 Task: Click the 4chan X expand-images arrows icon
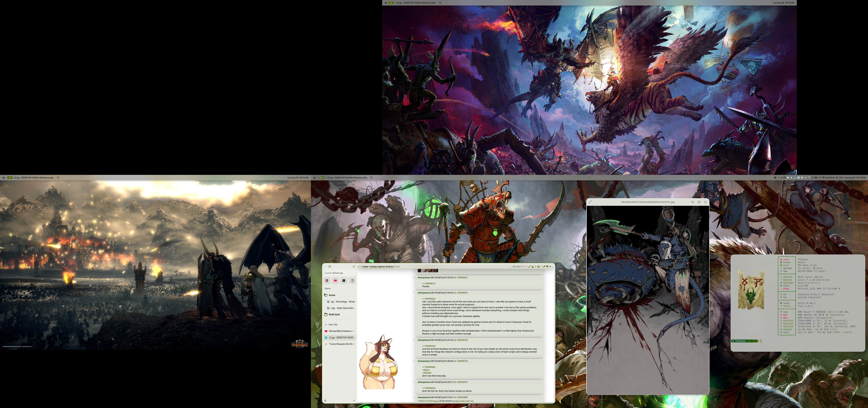point(529,266)
